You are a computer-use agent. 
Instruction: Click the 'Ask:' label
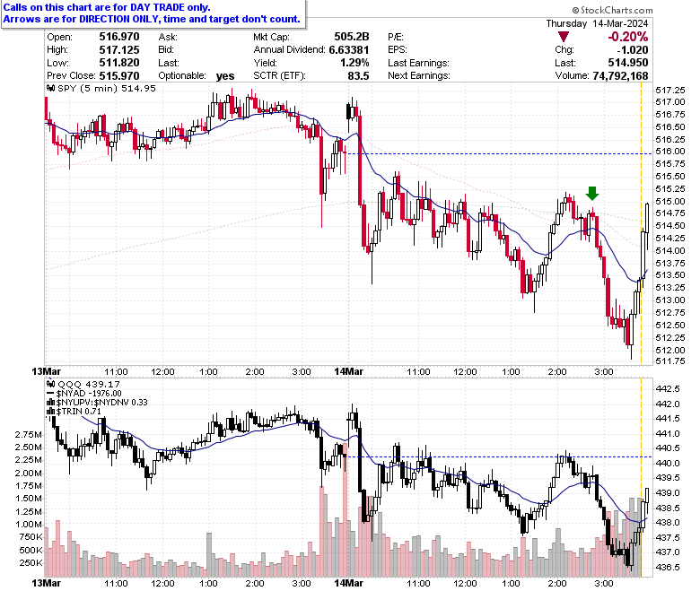click(x=168, y=37)
